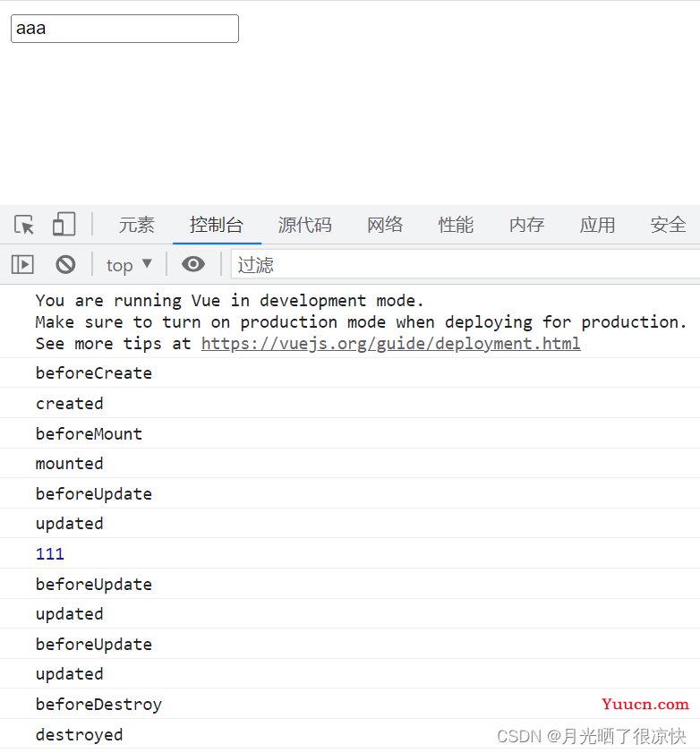
Task: Click the text input containing aaa
Action: (124, 29)
